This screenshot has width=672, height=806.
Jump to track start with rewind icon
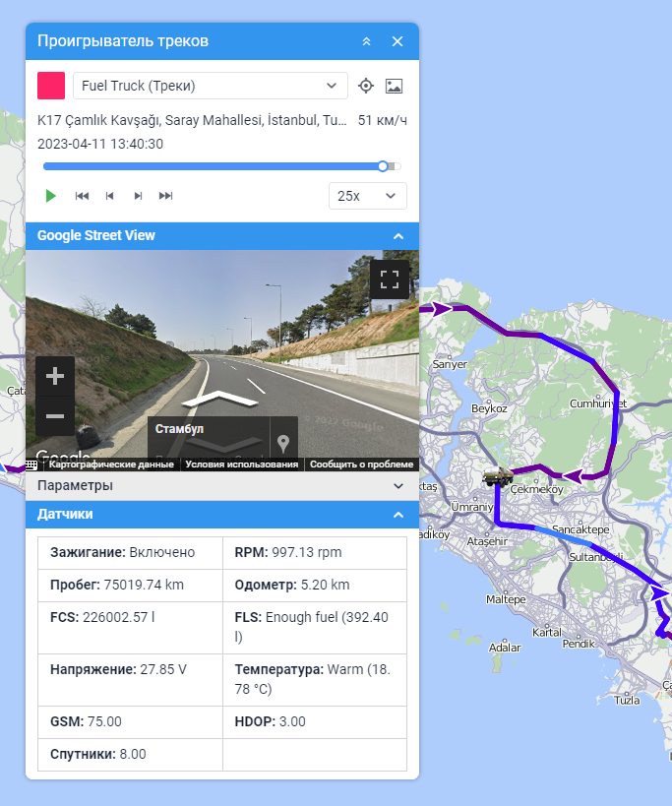pos(82,196)
